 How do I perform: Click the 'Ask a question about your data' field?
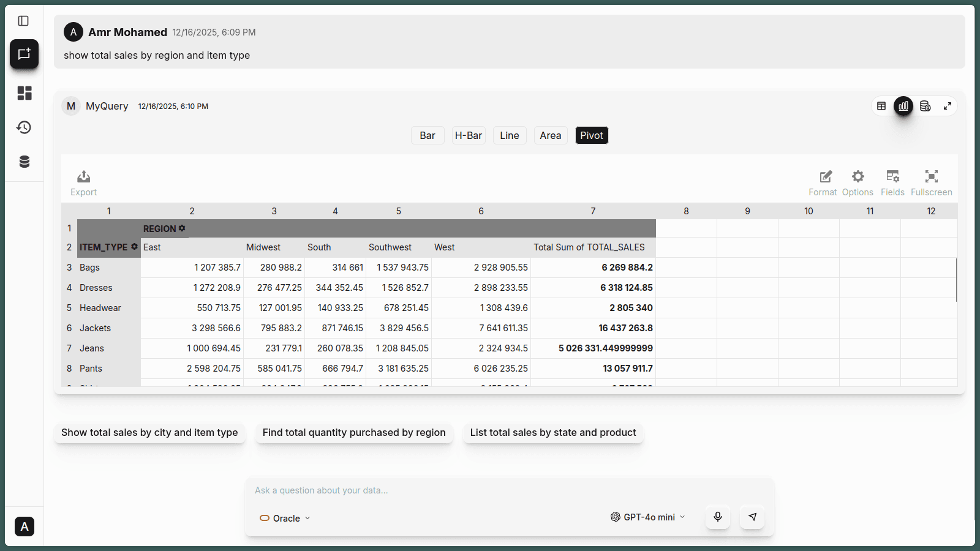429,490
